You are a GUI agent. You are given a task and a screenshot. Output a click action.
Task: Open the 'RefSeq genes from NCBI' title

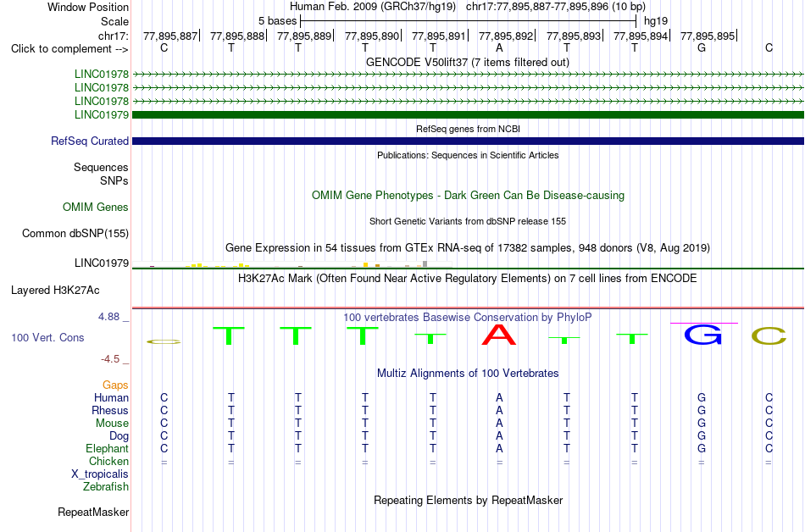click(x=468, y=129)
